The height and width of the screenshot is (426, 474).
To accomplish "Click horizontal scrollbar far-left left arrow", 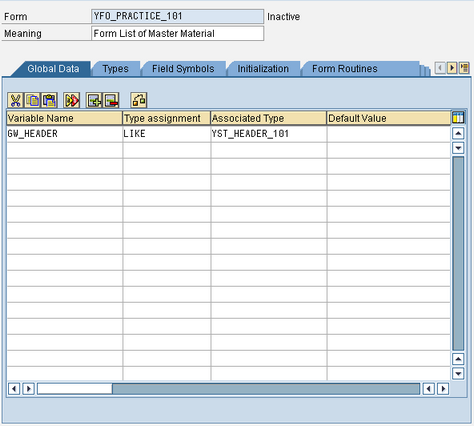I will click(x=14, y=389).
